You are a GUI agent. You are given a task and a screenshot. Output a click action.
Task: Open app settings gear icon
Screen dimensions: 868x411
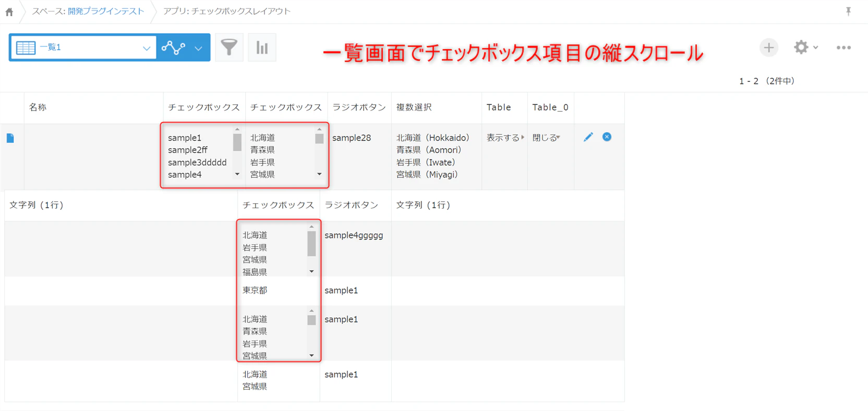801,47
